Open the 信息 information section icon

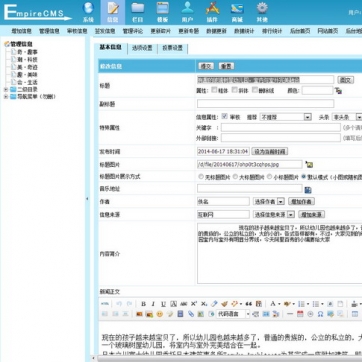[113, 12]
